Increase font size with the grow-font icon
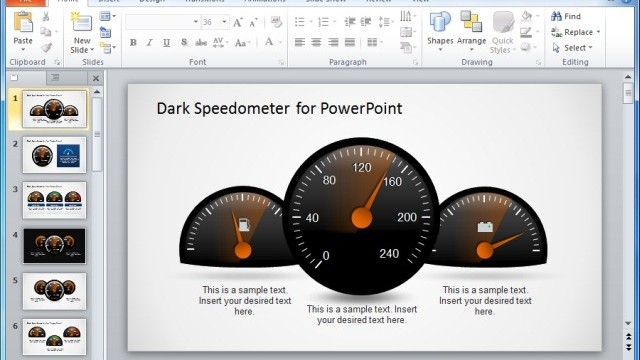640x360 pixels. 238,22
